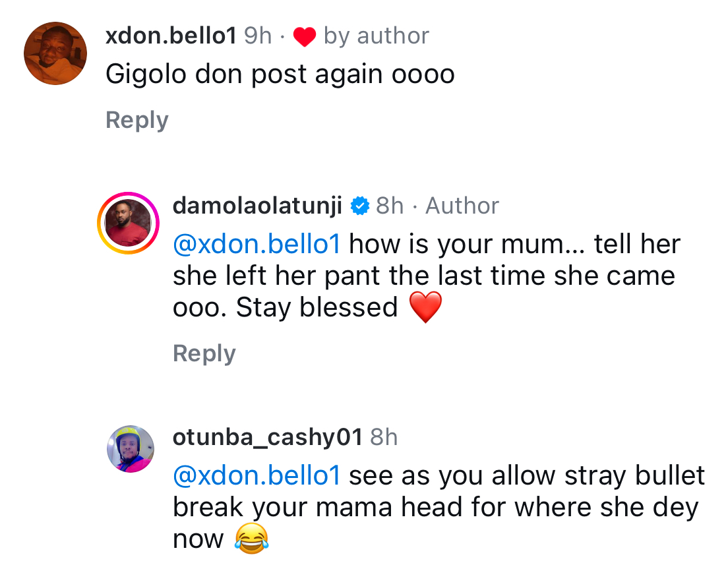The height and width of the screenshot is (567, 728).
Task: Click the 'by author' label text
Action: tap(375, 36)
